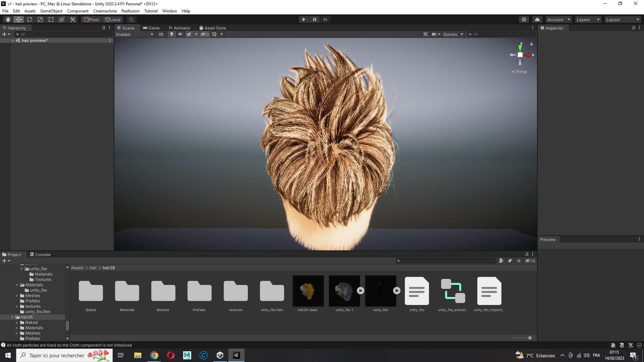
Task: Switch to the Console tab
Action: point(40,254)
